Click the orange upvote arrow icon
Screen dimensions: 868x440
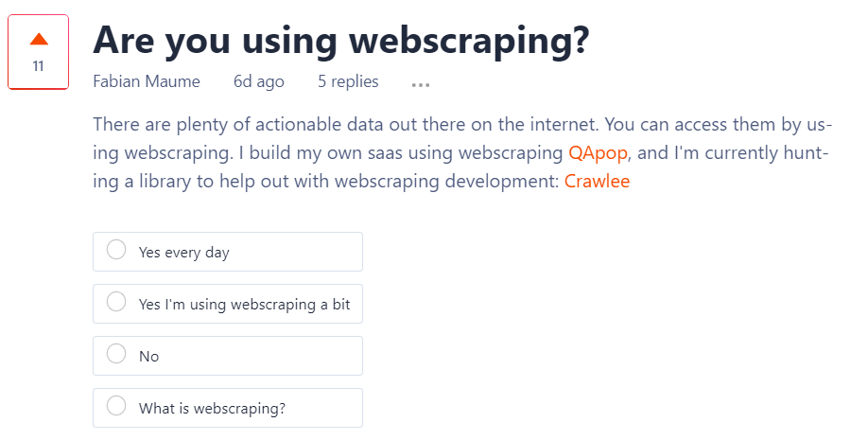(39, 40)
